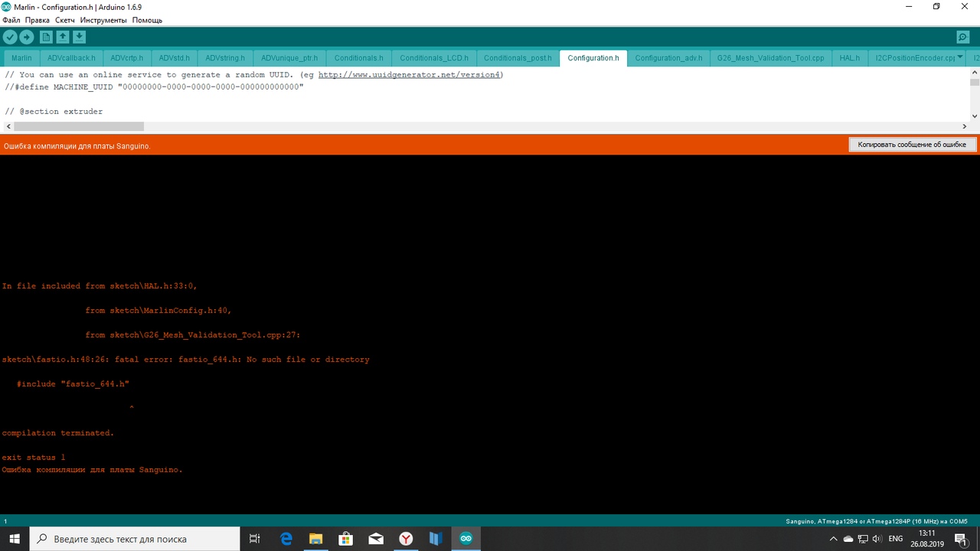Click the '//#define MACHINE_UUID' code line
The image size is (980, 551).
(154, 87)
